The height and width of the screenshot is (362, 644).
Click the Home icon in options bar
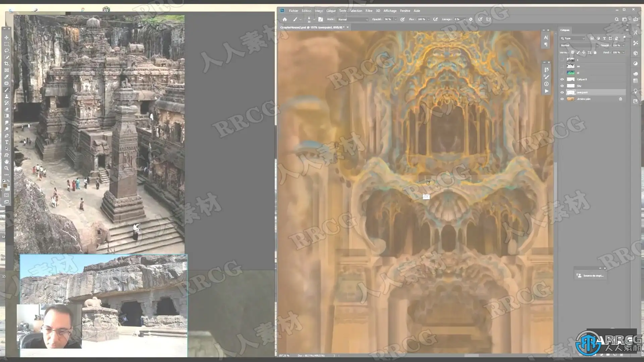point(285,19)
